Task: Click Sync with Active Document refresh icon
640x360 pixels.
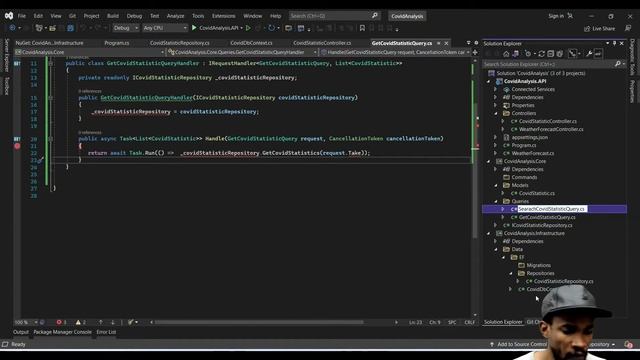Action: click(542, 53)
